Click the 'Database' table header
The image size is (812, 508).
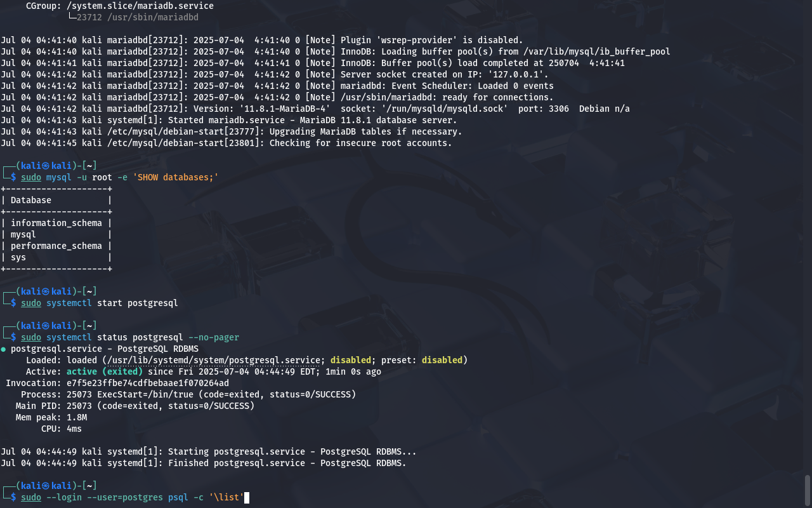click(x=31, y=200)
